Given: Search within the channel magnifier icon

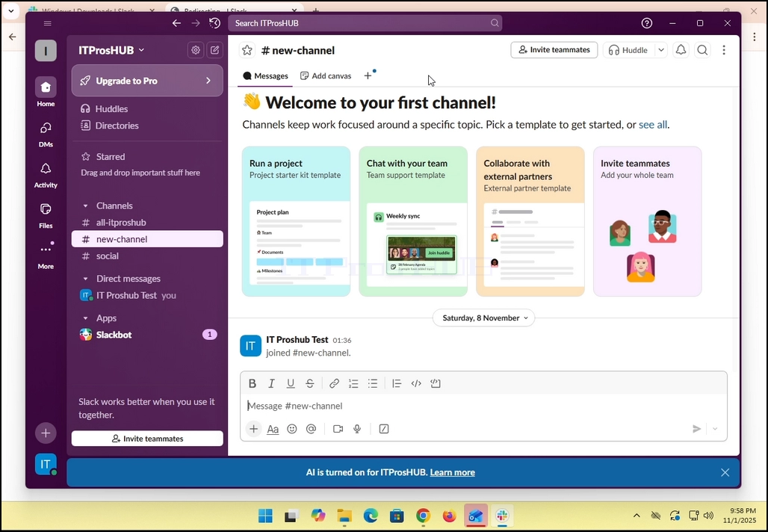Looking at the screenshot, I should click(702, 50).
